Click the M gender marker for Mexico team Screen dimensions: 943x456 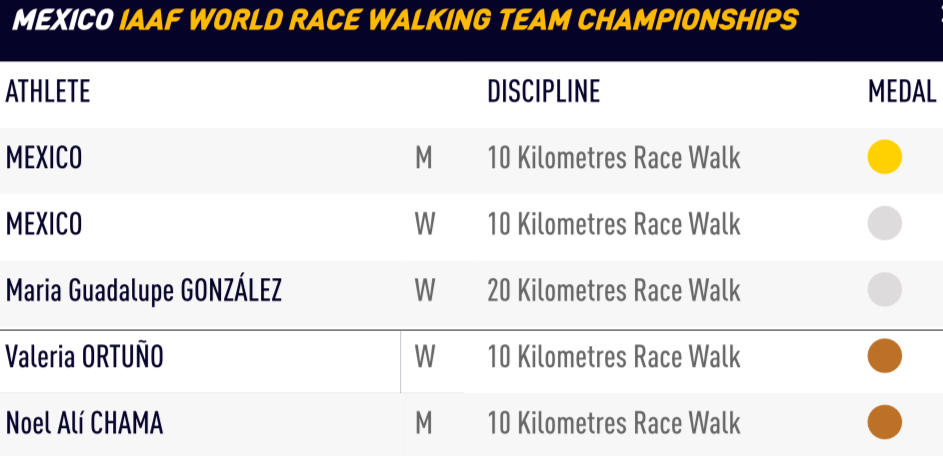point(424,158)
